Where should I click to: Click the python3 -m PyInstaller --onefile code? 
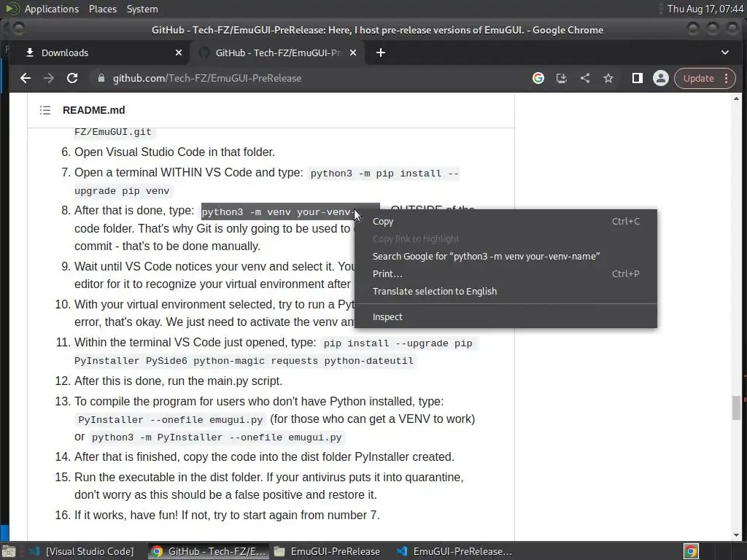click(217, 437)
